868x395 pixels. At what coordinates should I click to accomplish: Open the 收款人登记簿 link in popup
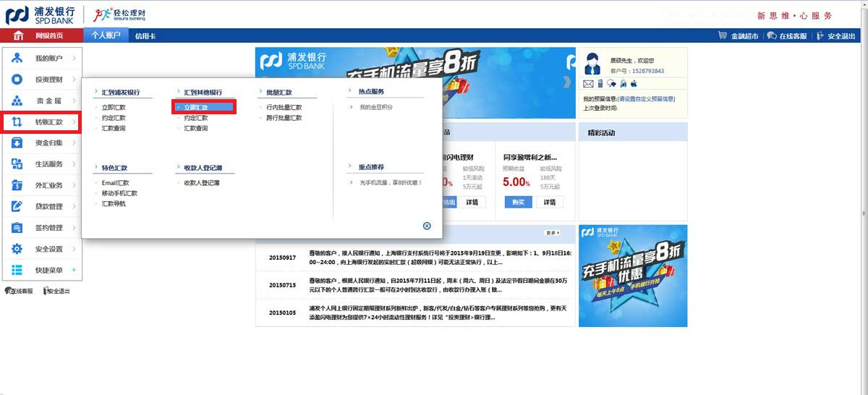(x=202, y=183)
